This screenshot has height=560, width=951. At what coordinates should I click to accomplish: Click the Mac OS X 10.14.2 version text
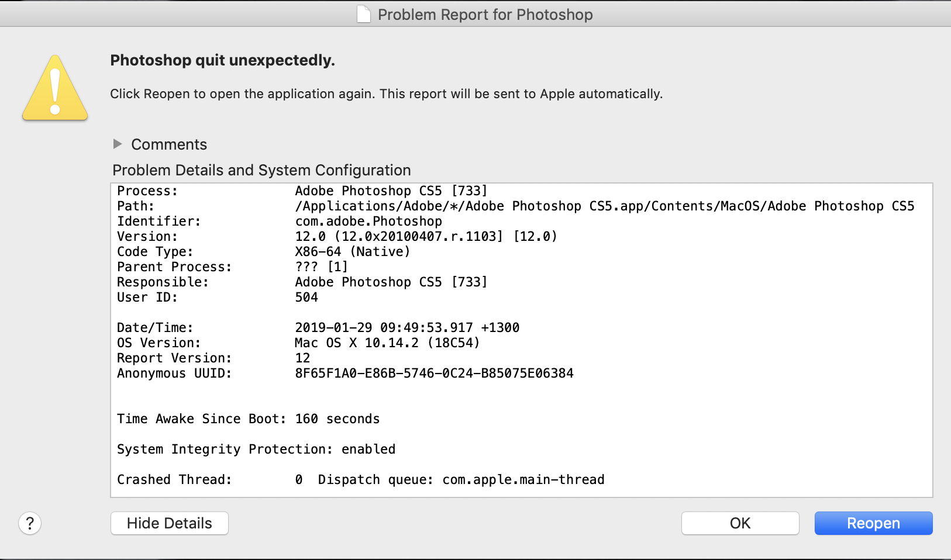tap(387, 343)
